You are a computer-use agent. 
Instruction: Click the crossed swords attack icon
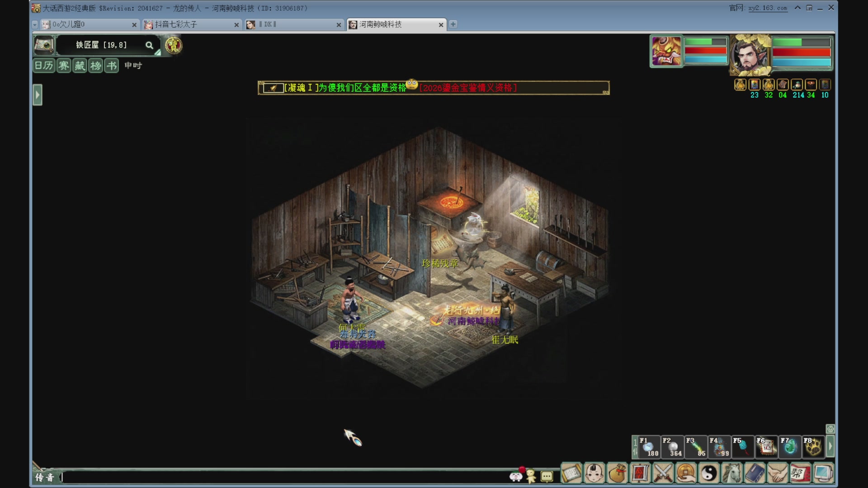pos(663,473)
